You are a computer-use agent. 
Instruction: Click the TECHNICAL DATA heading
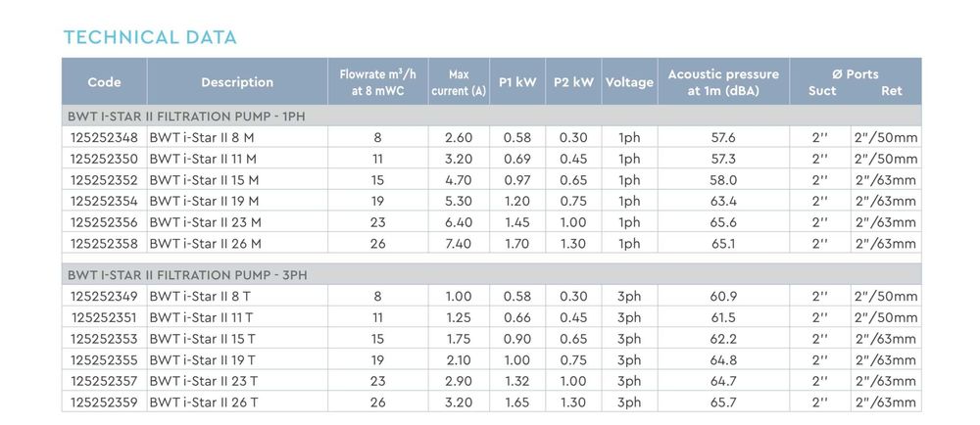point(150,38)
